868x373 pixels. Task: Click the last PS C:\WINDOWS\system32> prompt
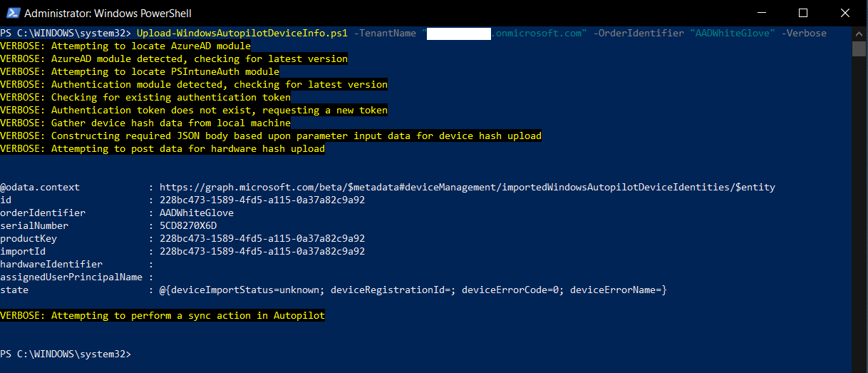[66, 354]
